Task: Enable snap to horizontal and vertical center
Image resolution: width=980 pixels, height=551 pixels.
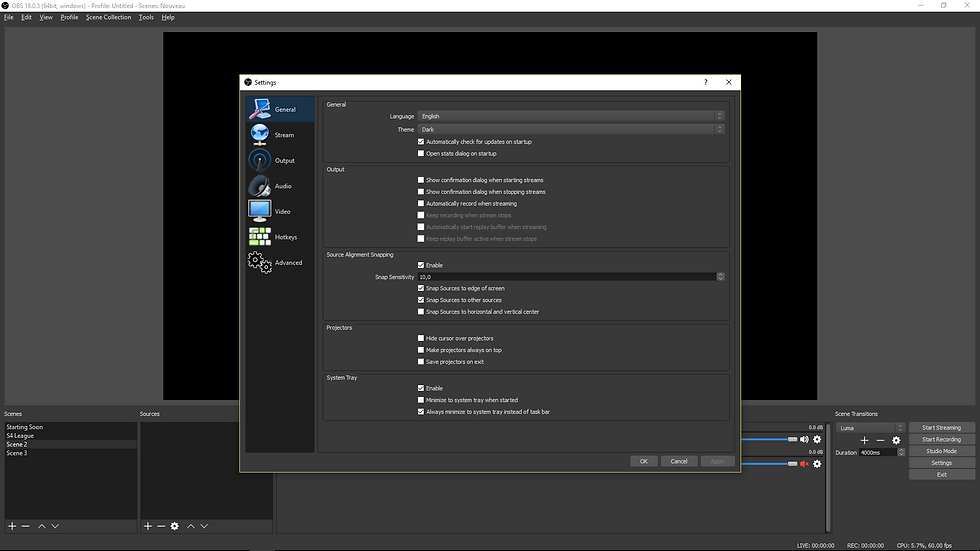Action: 421,311
